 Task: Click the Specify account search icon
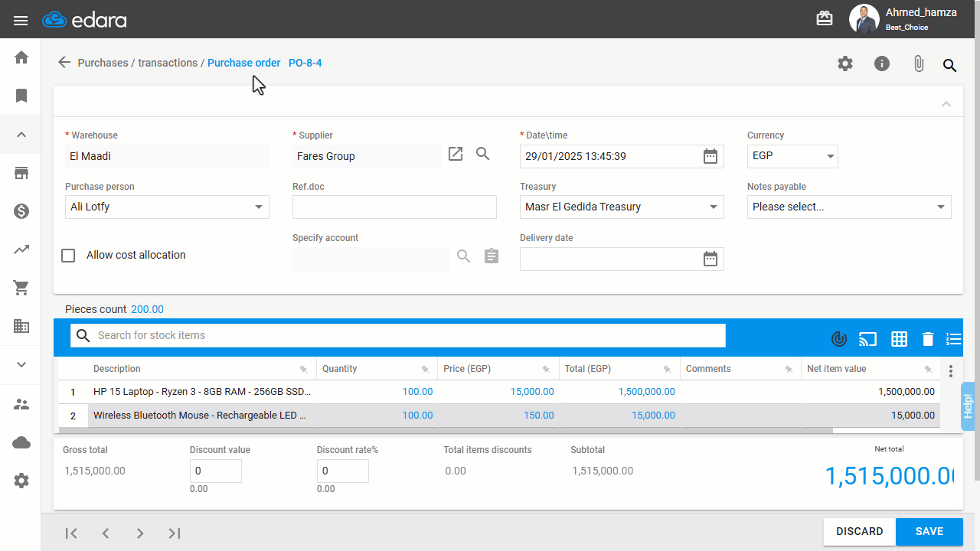coord(464,256)
